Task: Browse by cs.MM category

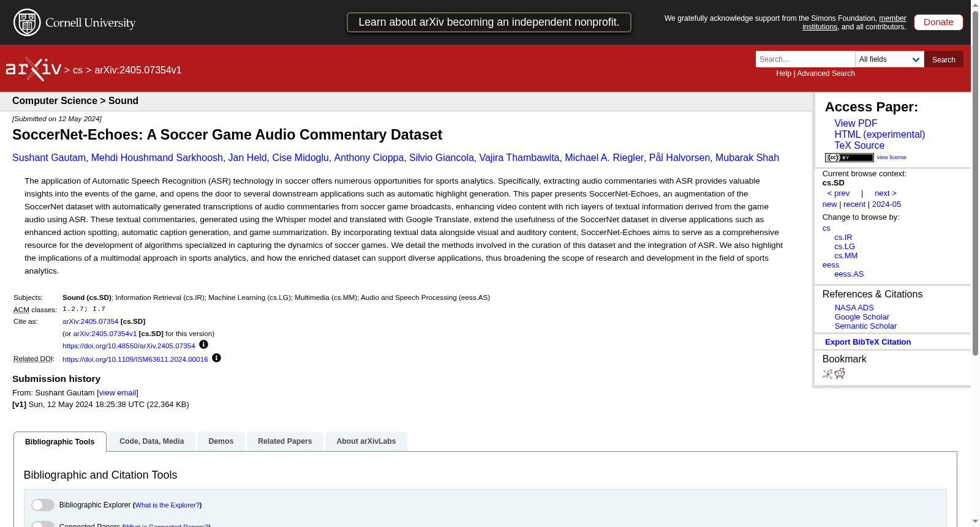Action: click(846, 256)
